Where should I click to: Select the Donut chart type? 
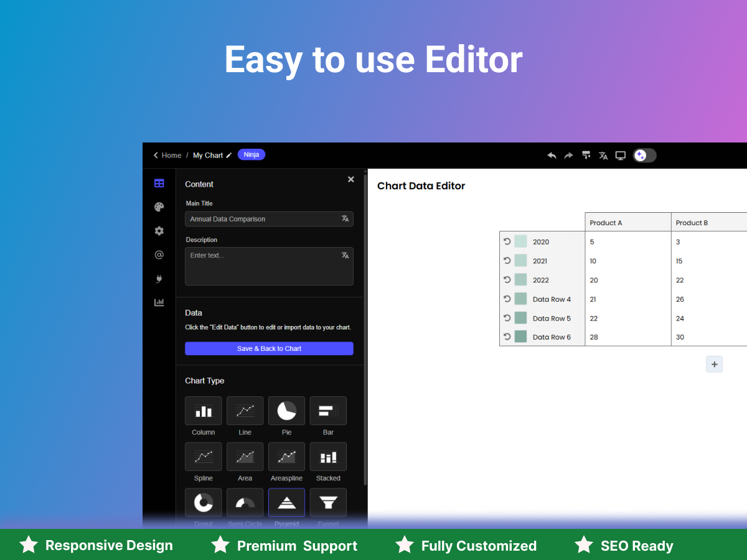pyautogui.click(x=204, y=503)
